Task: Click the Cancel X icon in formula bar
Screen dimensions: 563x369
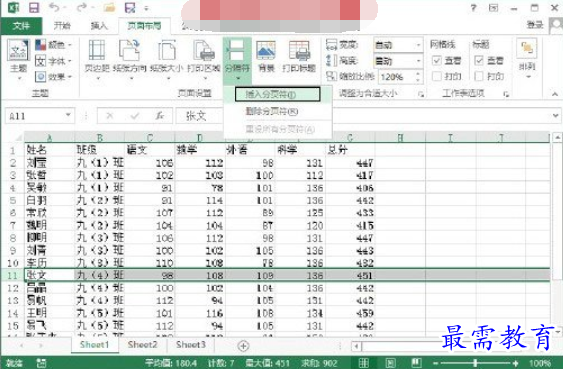Action: tap(110, 116)
